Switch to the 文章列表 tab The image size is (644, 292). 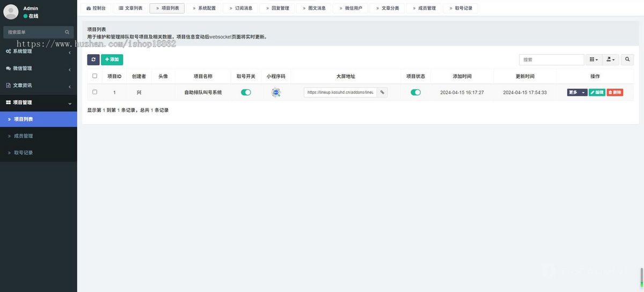[130, 8]
